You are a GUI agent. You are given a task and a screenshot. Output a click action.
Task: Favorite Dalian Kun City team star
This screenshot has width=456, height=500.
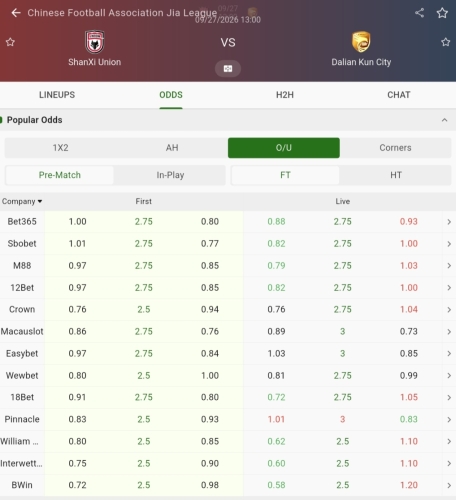446,42
